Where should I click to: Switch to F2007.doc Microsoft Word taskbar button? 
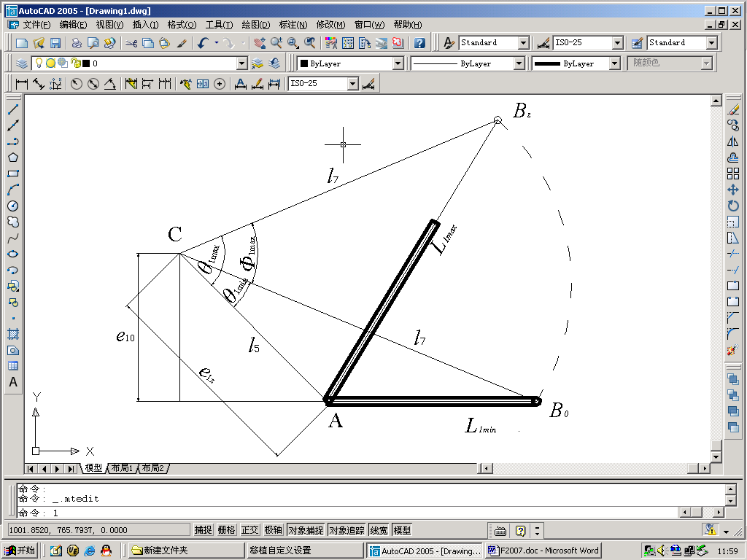pyautogui.click(x=543, y=550)
